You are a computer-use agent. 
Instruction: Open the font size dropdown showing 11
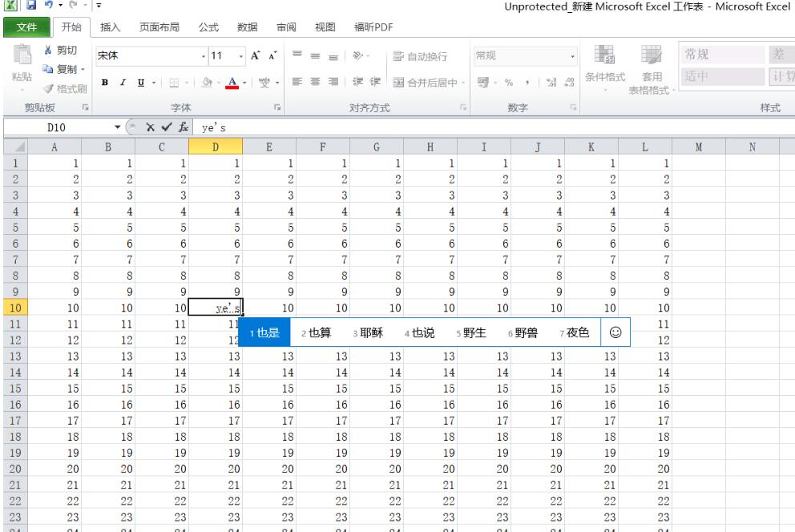(241, 56)
